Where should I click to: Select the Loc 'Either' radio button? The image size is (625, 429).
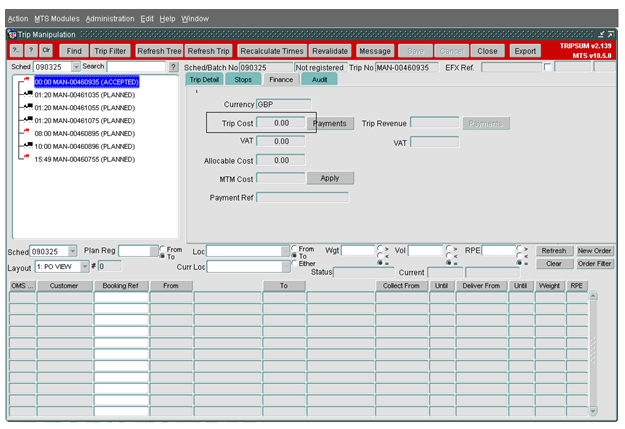295,263
